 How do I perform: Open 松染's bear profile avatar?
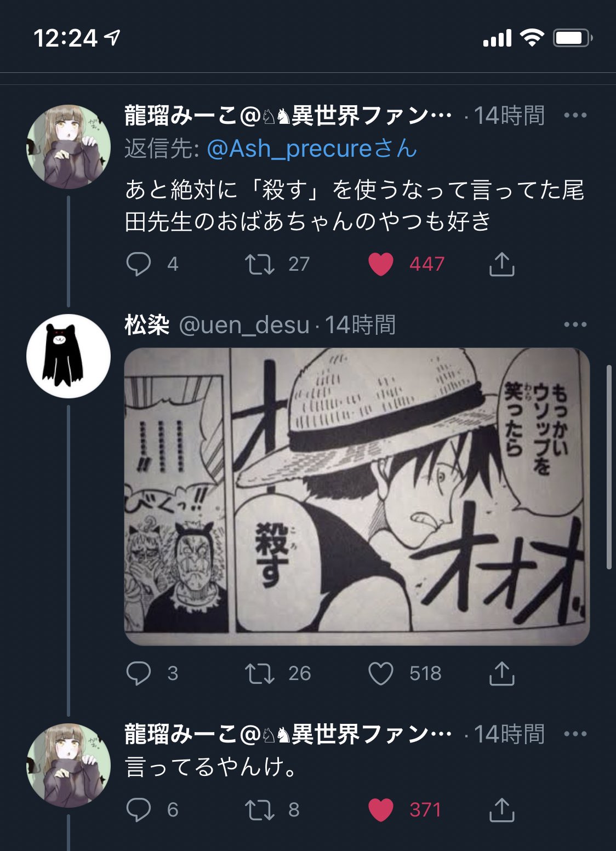[69, 356]
